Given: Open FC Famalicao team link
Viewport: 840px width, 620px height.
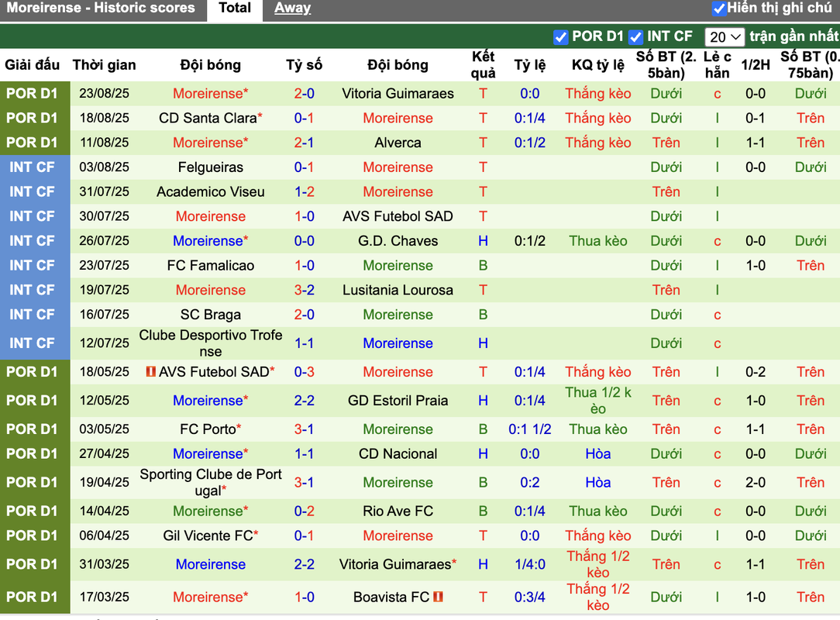Looking at the screenshot, I should point(211,266).
